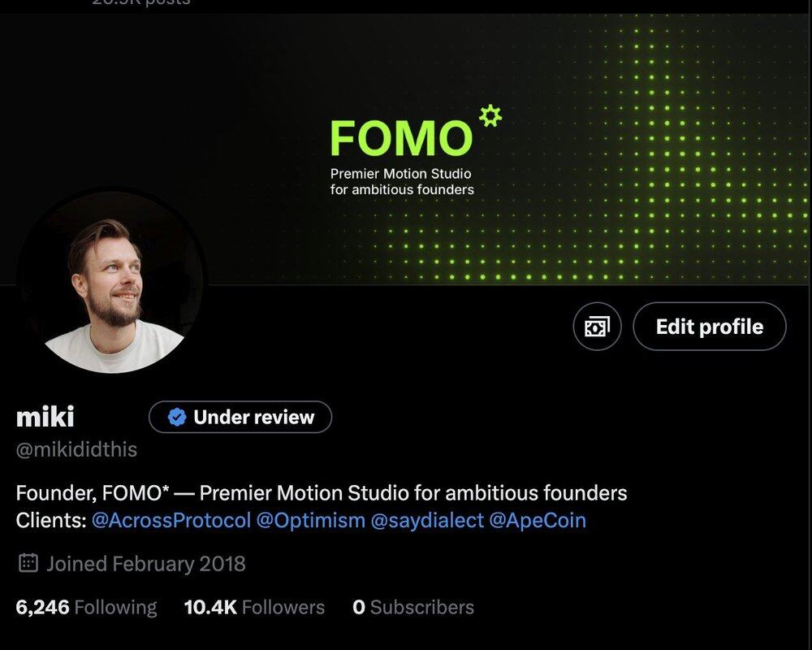Visit the @Optimism mention in bio

[311, 520]
